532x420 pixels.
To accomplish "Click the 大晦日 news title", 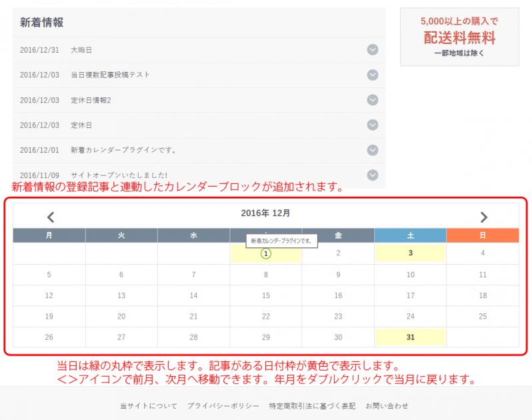I will [x=81, y=50].
